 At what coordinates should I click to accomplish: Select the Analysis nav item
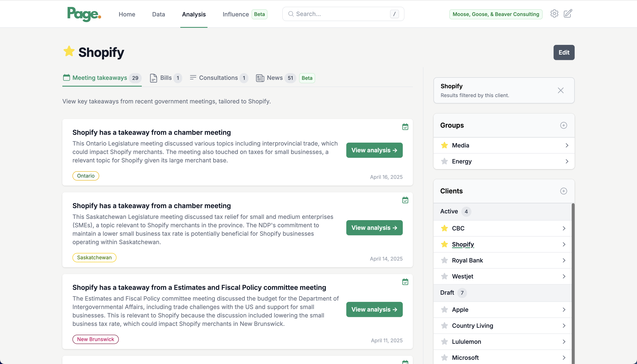tap(194, 14)
